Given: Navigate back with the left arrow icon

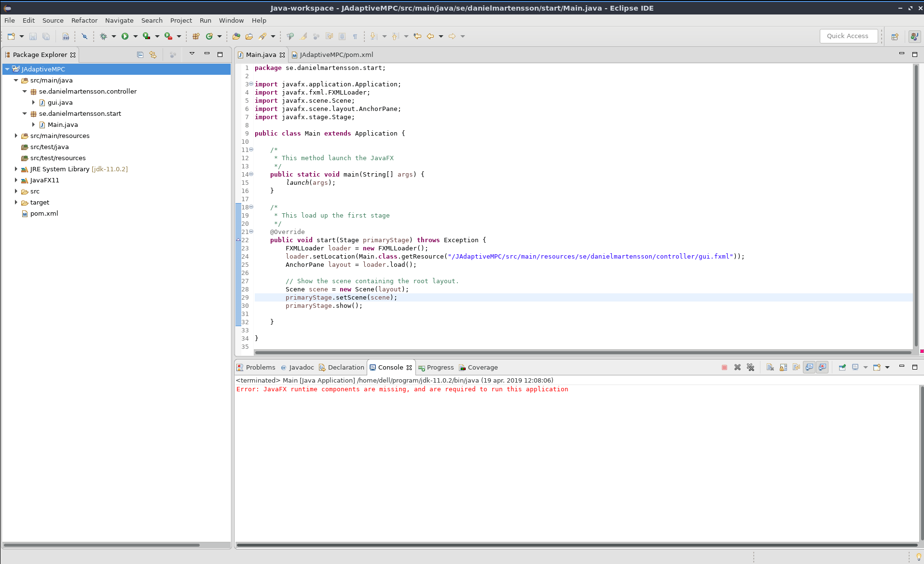Looking at the screenshot, I should pyautogui.click(x=430, y=36).
